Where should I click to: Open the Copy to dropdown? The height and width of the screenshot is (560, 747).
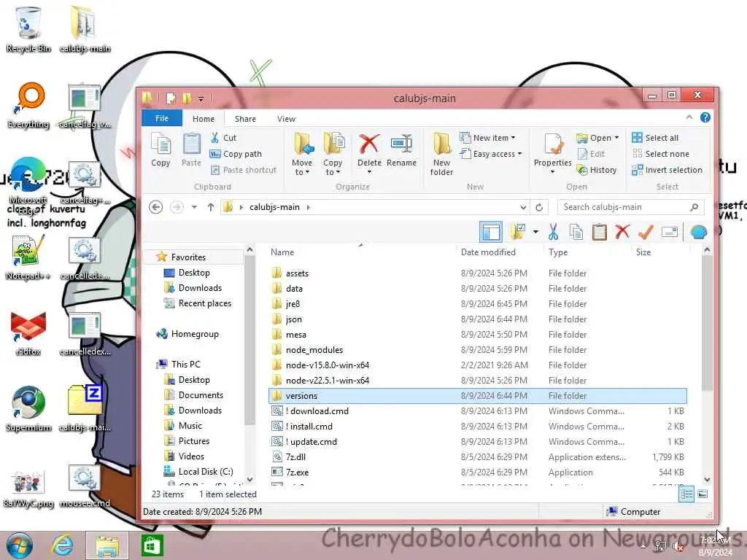[333, 154]
